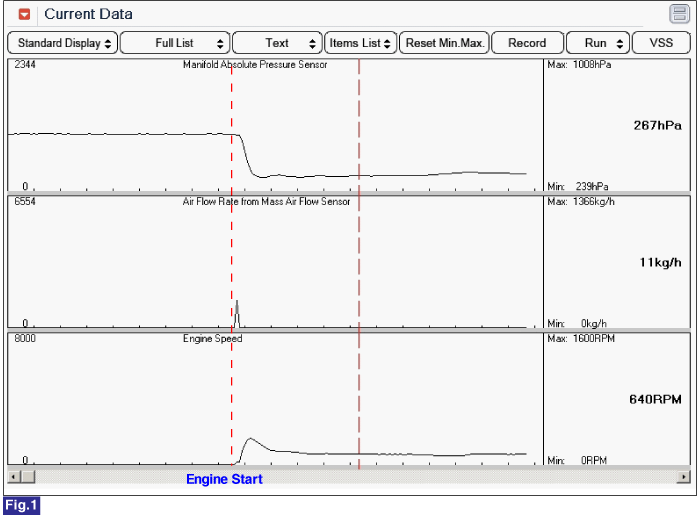Image resolution: width=700 pixels, height=515 pixels.
Task: Click the 640RPM current value
Action: (x=655, y=399)
